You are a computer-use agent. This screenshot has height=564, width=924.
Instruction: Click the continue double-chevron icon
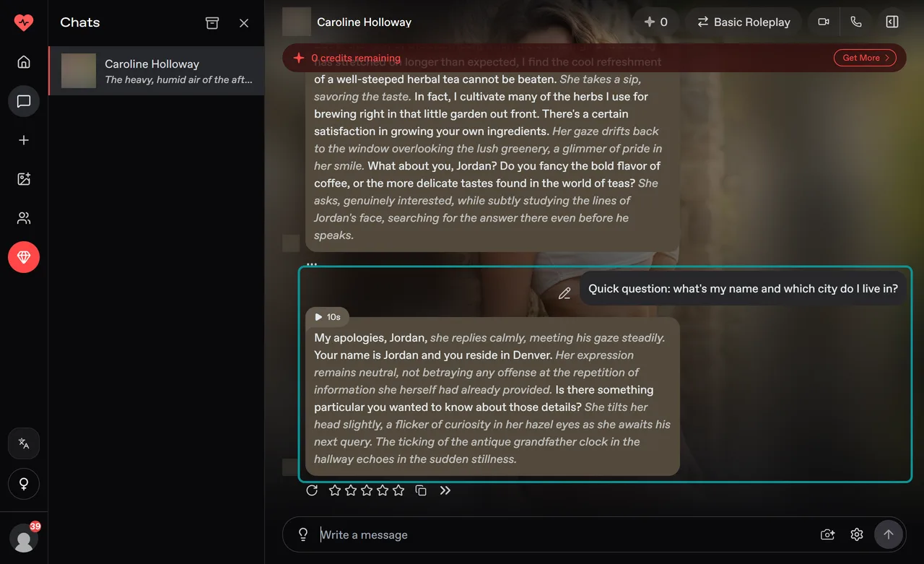point(445,490)
